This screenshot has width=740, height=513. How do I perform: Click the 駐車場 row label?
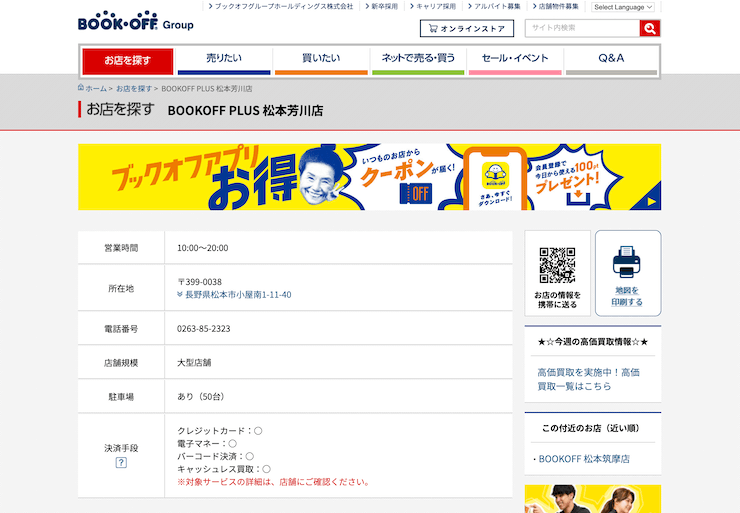[x=121, y=396]
